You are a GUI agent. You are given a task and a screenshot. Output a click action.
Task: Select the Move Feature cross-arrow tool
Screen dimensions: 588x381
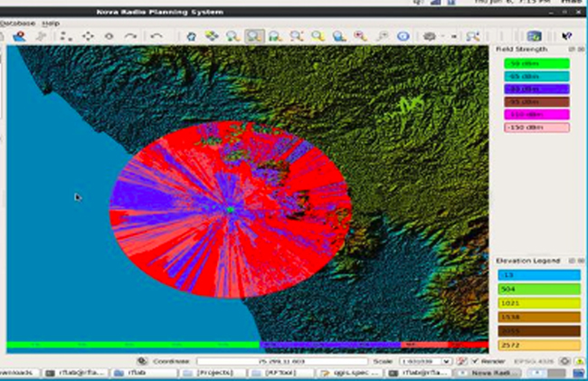89,36
